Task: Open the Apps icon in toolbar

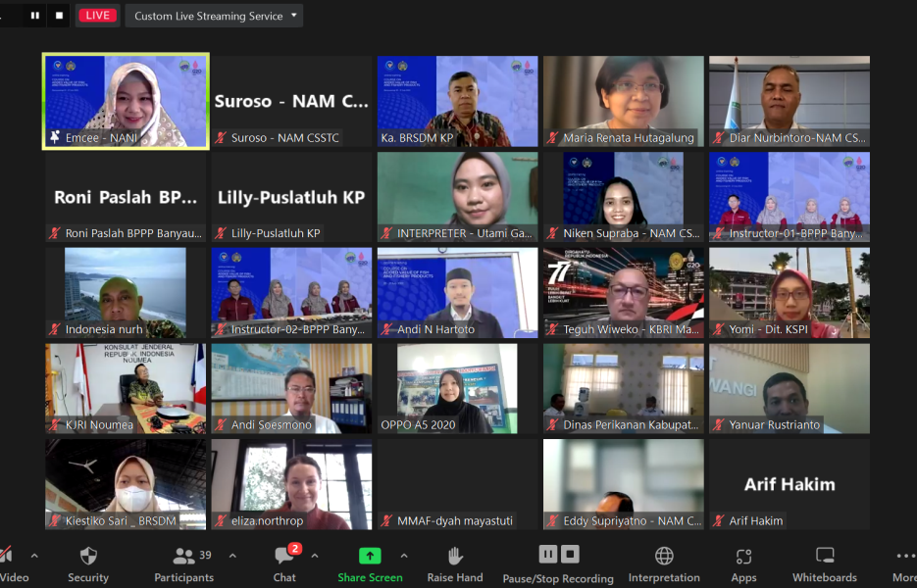Action: tap(743, 563)
